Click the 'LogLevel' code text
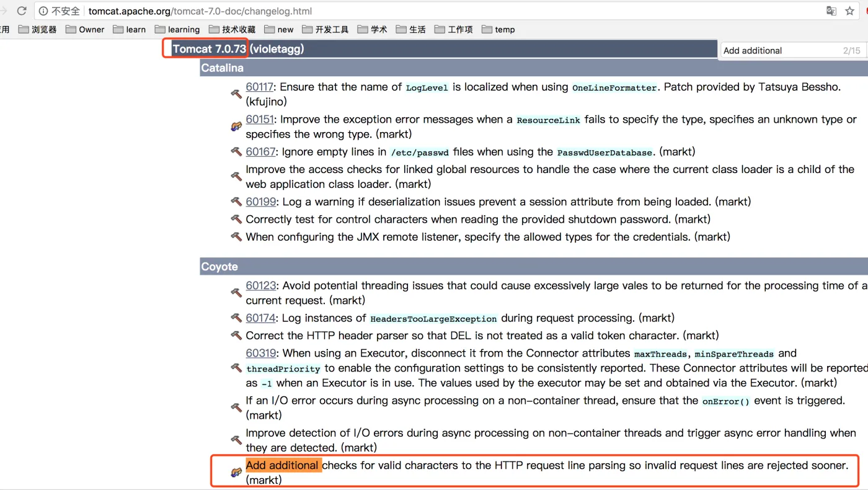The width and height of the screenshot is (868, 490). coord(427,88)
